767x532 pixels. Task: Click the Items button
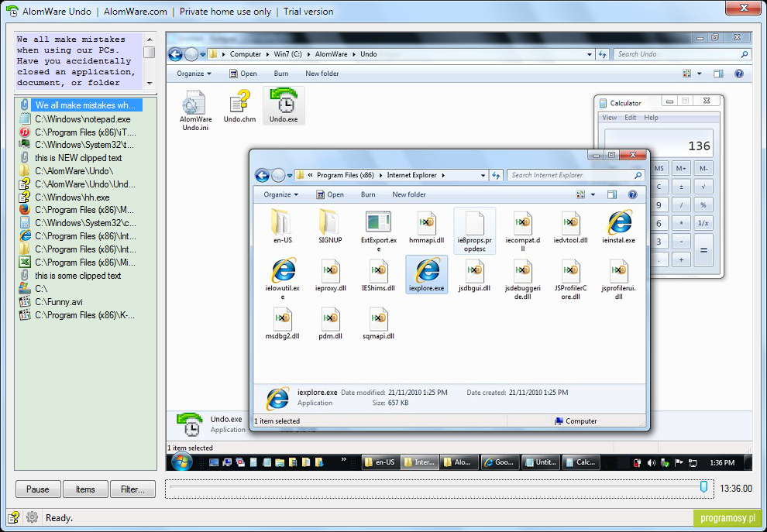pos(85,489)
